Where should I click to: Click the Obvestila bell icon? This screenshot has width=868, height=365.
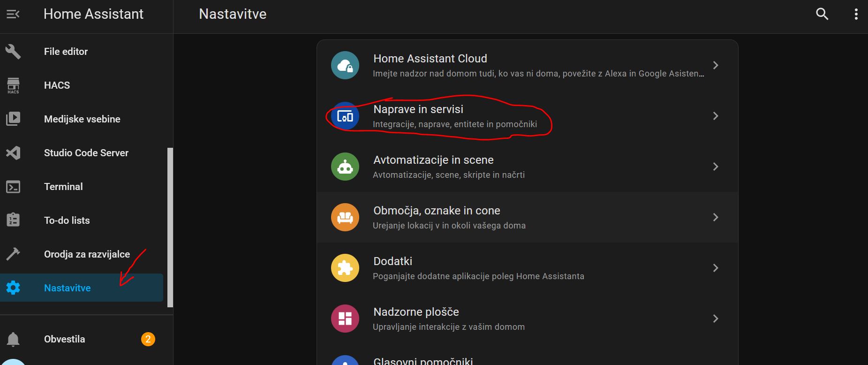pyautogui.click(x=13, y=339)
